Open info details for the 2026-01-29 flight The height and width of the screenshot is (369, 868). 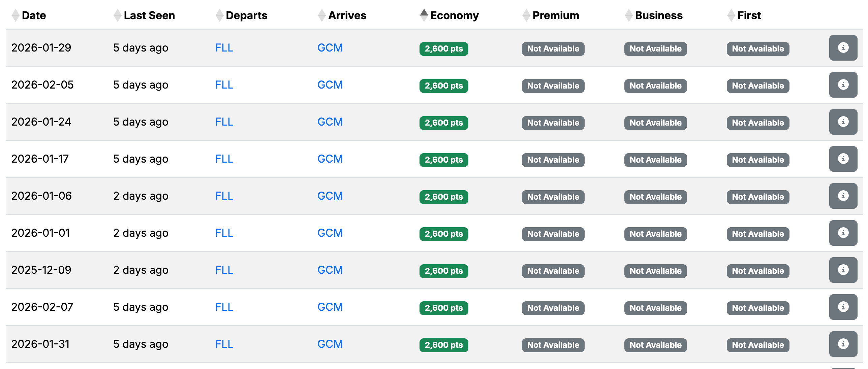843,47
